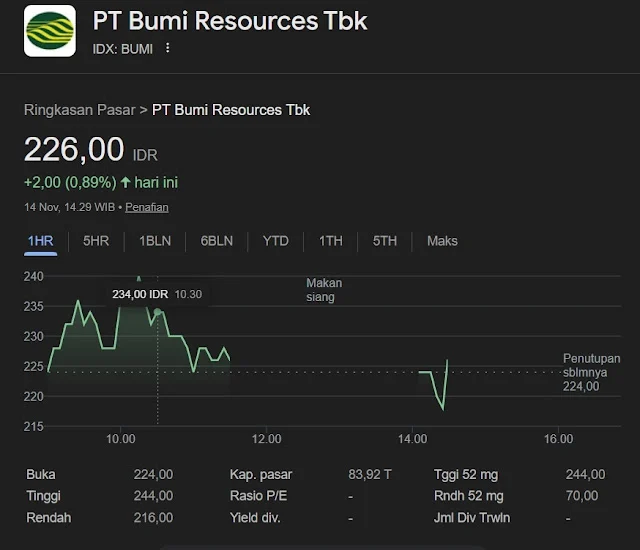This screenshot has height=550, width=640.
Task: Click the 14 Nov, 14.29 WIB timestamp
Action: (x=69, y=207)
